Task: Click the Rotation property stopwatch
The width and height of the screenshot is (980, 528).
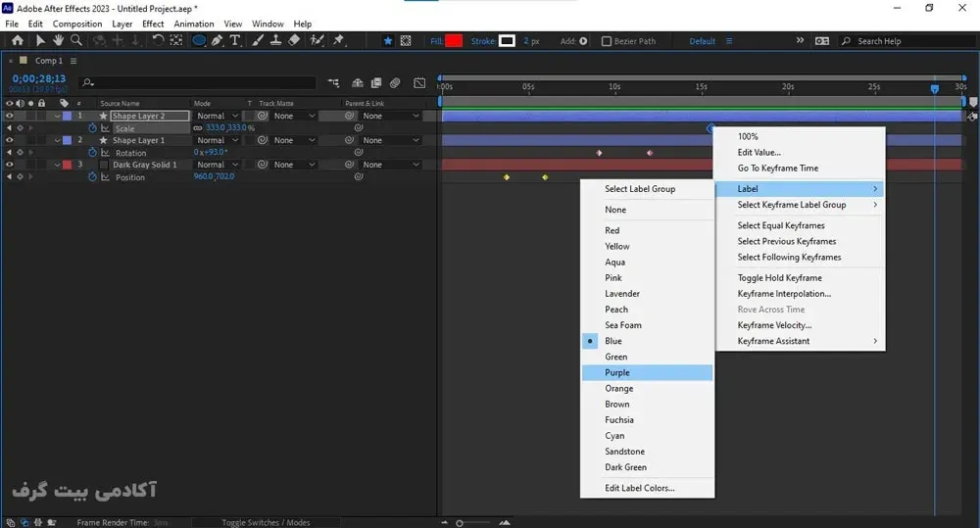Action: pos(92,153)
